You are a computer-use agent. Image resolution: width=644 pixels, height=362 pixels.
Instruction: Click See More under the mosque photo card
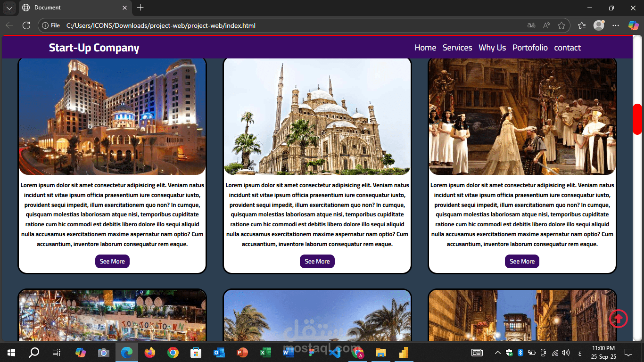[317, 262]
